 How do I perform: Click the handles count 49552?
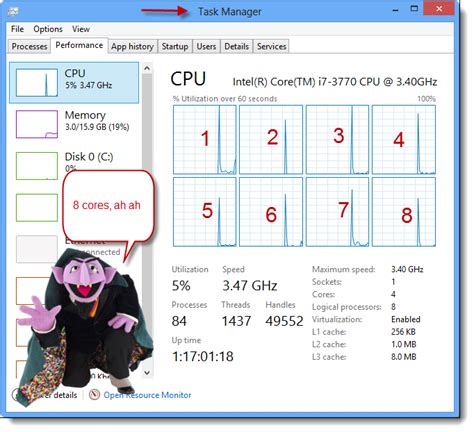click(284, 321)
